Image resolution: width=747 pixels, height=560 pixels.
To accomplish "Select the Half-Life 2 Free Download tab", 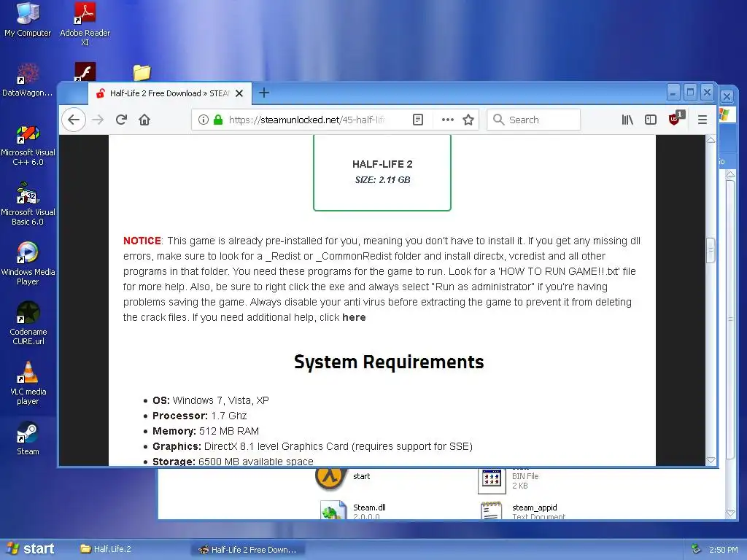I will [169, 93].
